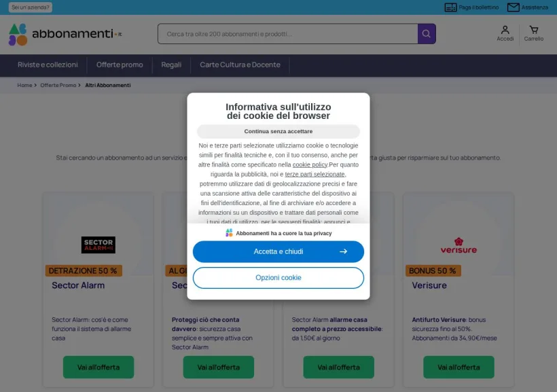Open the Riviste e collezioni menu
This screenshot has height=392, width=557.
pyautogui.click(x=48, y=65)
